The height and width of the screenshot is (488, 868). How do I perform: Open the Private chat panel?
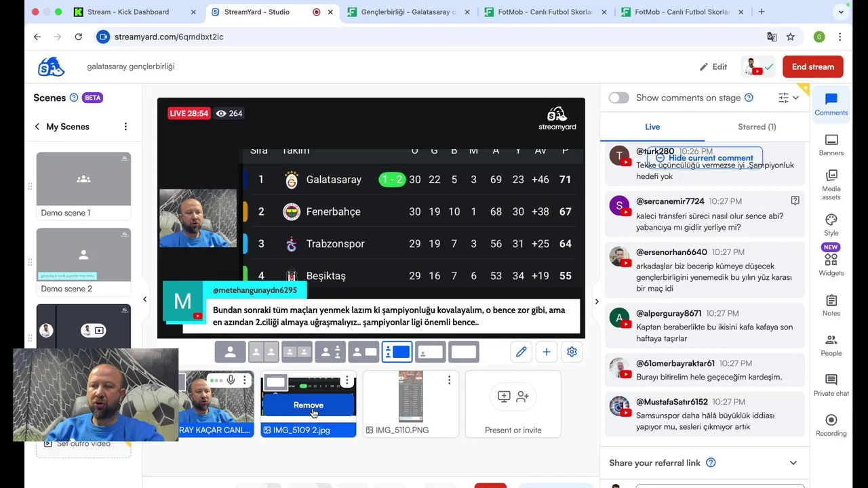[831, 384]
